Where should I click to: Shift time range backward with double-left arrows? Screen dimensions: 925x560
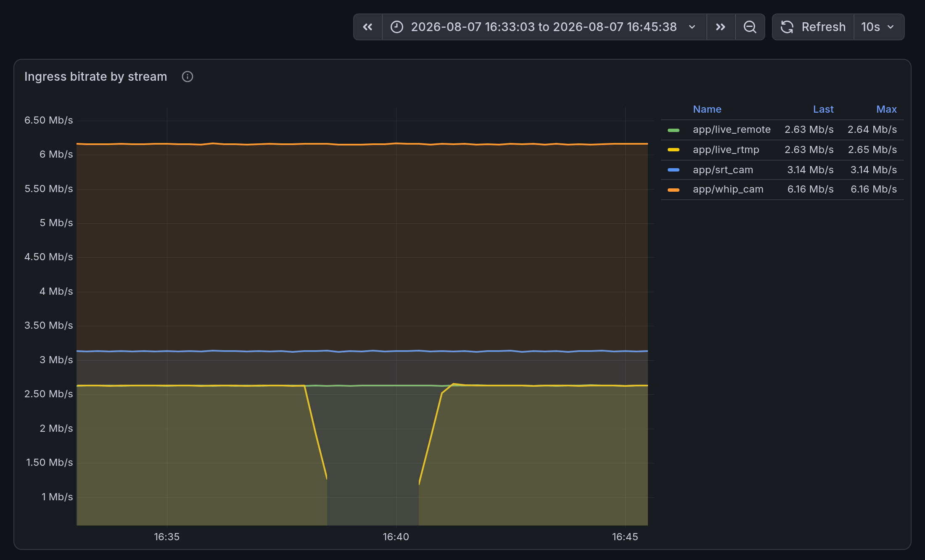(368, 27)
